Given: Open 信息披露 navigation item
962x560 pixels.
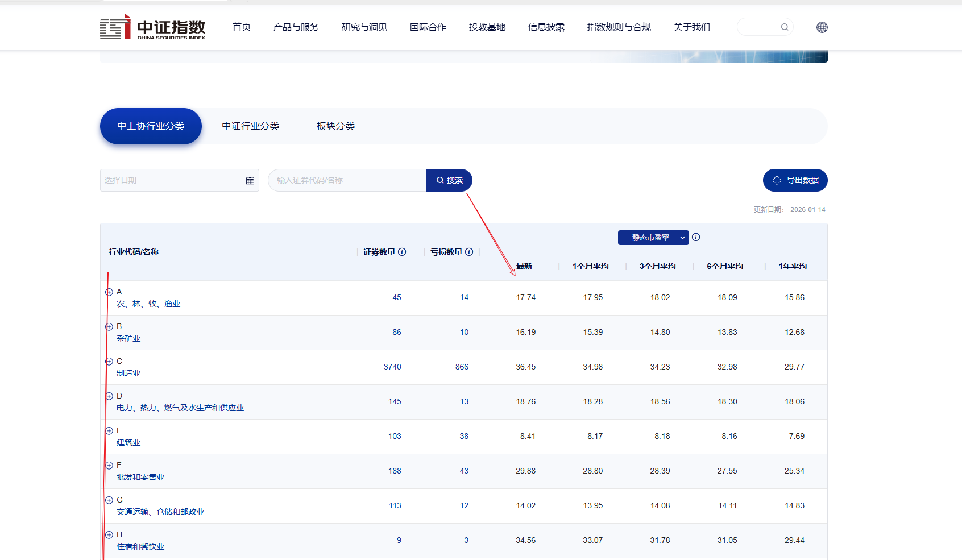Looking at the screenshot, I should pyautogui.click(x=546, y=27).
